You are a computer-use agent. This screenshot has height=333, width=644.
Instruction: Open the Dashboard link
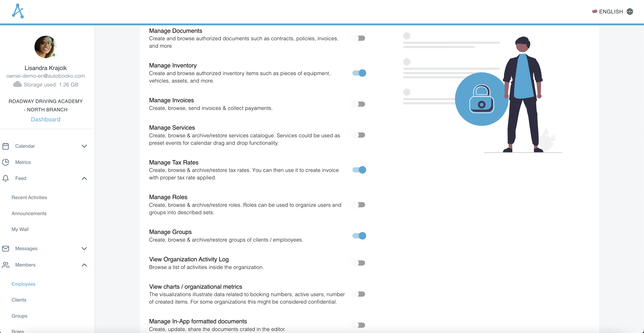(x=45, y=119)
